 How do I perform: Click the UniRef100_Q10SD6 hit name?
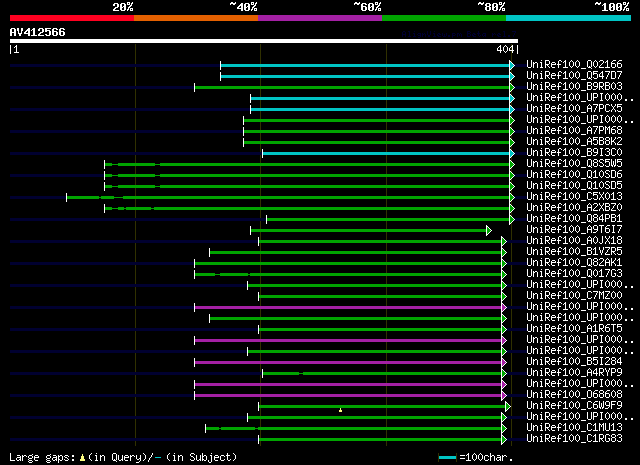(x=574, y=174)
